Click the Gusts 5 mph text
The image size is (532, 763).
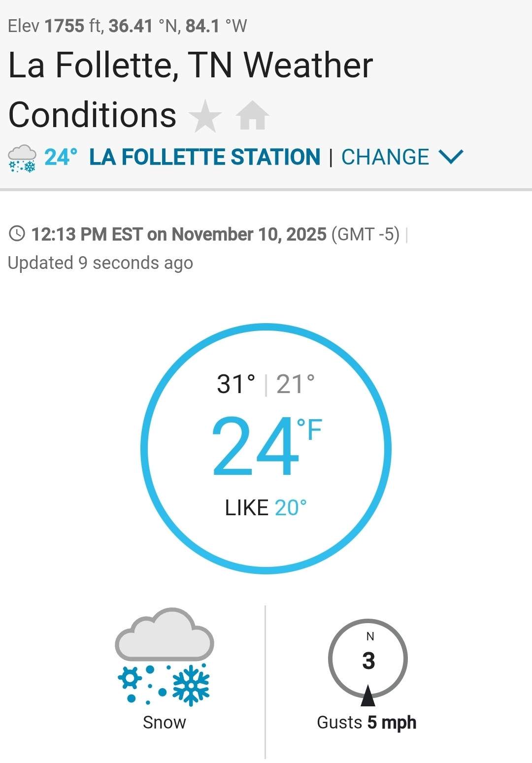tap(366, 722)
